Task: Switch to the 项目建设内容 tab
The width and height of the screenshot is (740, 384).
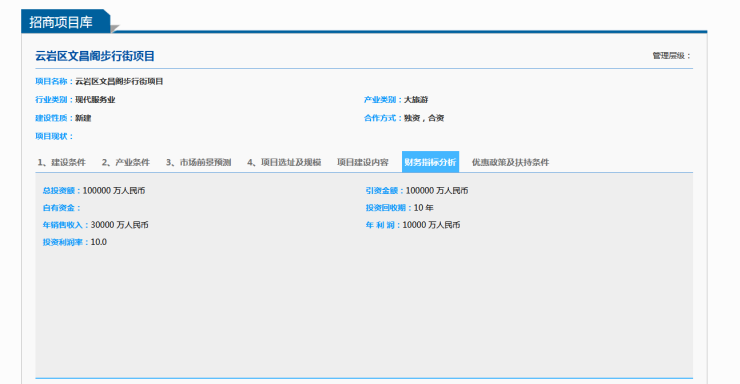Action: pos(362,162)
